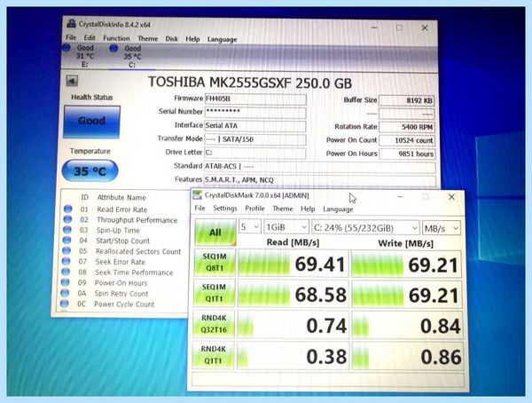Image resolution: width=532 pixels, height=403 pixels.
Task: Click the Transfer Mode SATA/150 field
Action: point(255,139)
